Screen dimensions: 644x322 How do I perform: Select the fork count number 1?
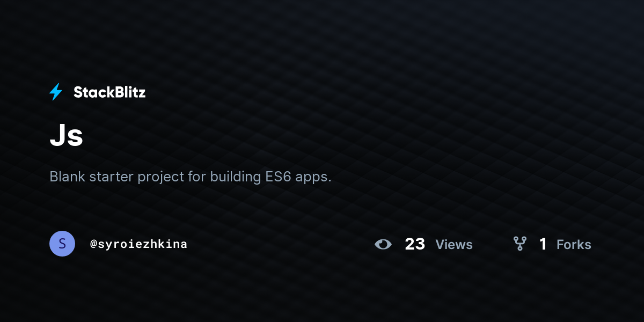(x=543, y=244)
